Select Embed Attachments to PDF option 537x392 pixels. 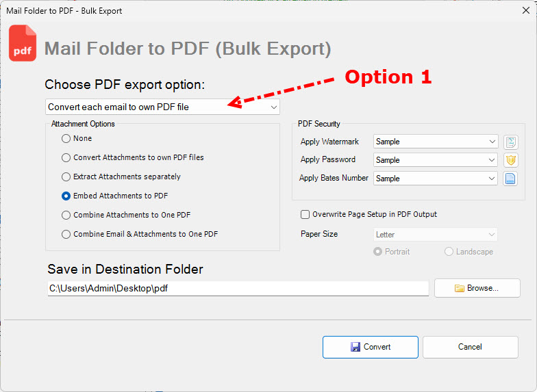pos(66,196)
